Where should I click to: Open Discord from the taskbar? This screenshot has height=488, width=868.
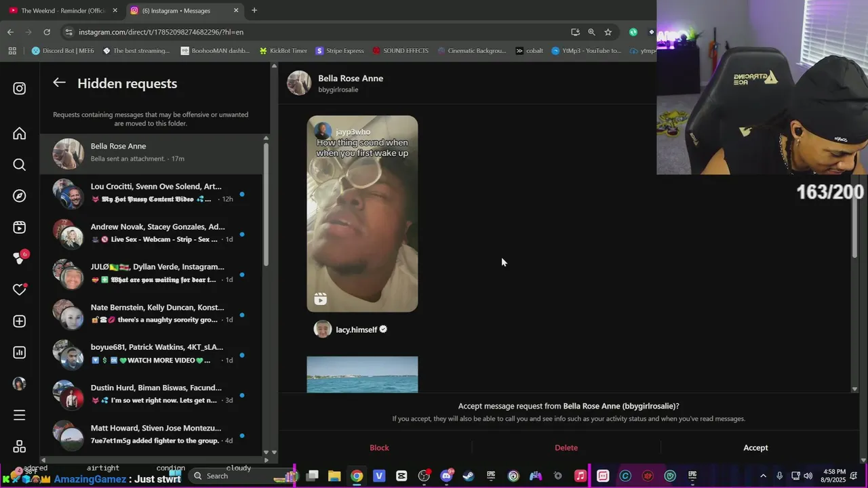click(446, 476)
